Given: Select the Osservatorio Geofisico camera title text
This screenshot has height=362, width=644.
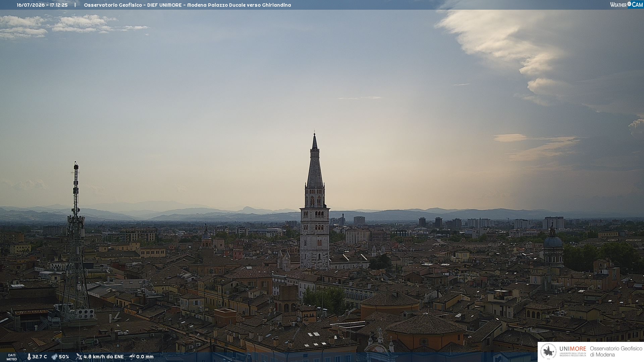Looking at the screenshot, I should click(x=187, y=5).
